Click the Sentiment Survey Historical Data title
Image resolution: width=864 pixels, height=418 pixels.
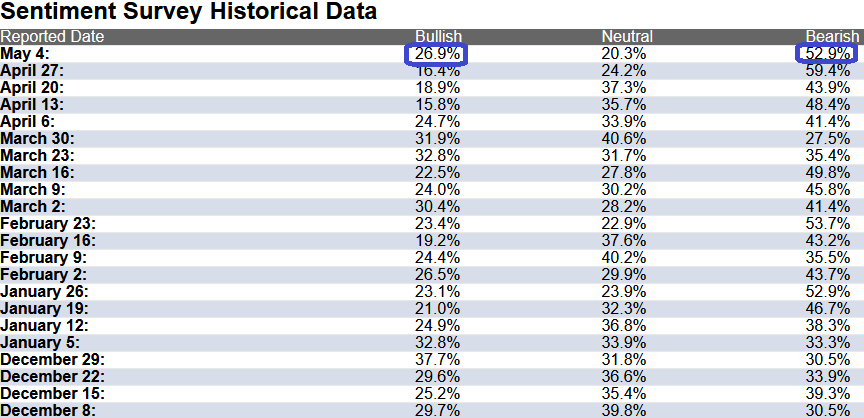tap(188, 12)
